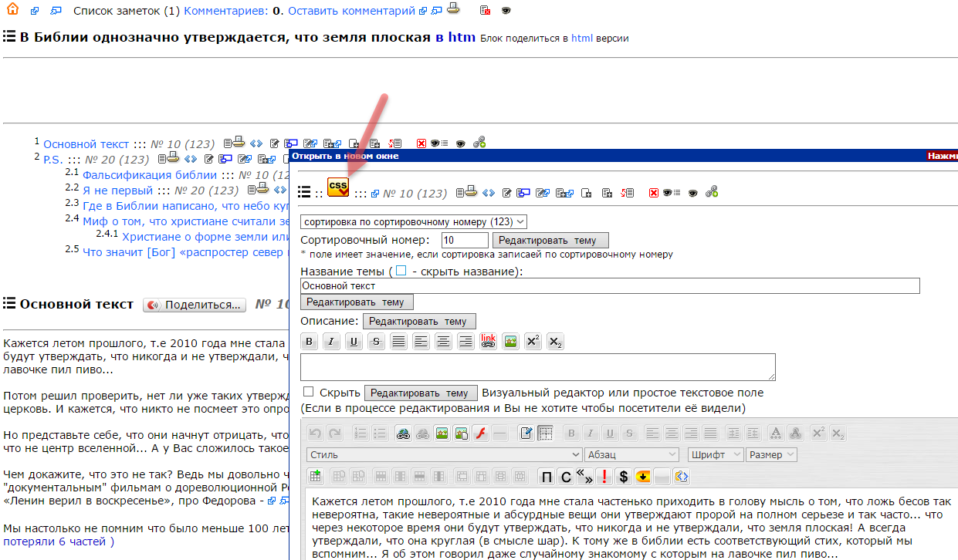958x560 pixels.
Task: Click the red exclamation mark icon
Action: (604, 477)
